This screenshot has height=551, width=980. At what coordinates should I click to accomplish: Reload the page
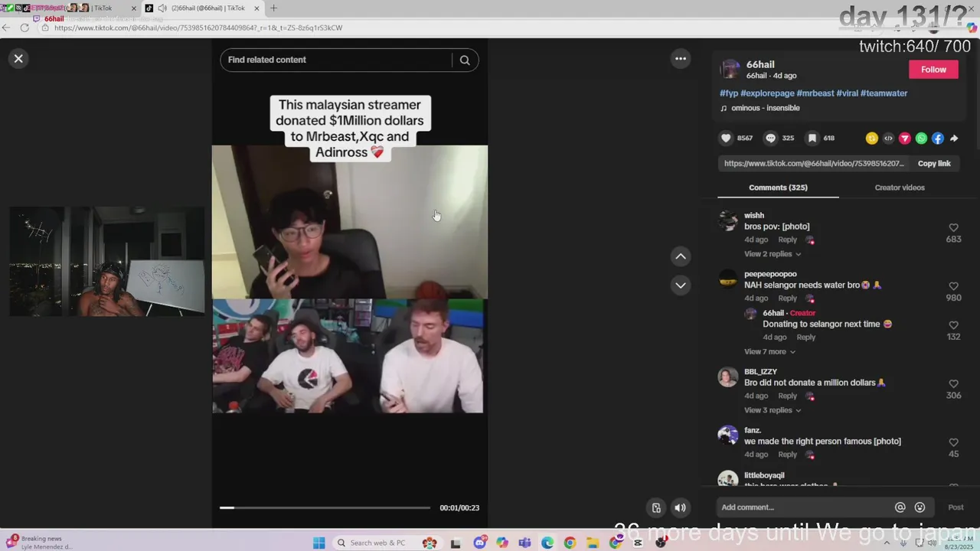(x=24, y=28)
